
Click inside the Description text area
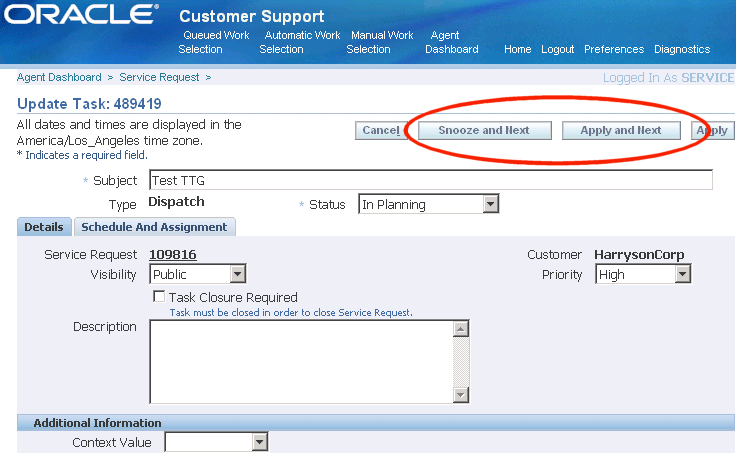(302, 361)
